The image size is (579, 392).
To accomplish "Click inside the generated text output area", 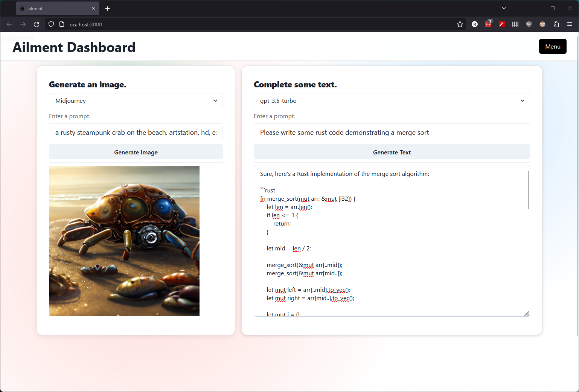I will [x=392, y=241].
